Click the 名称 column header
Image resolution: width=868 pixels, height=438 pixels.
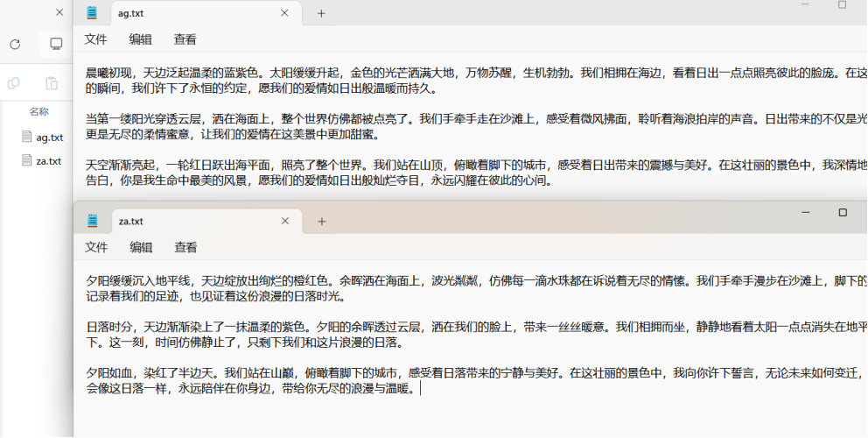click(x=38, y=111)
